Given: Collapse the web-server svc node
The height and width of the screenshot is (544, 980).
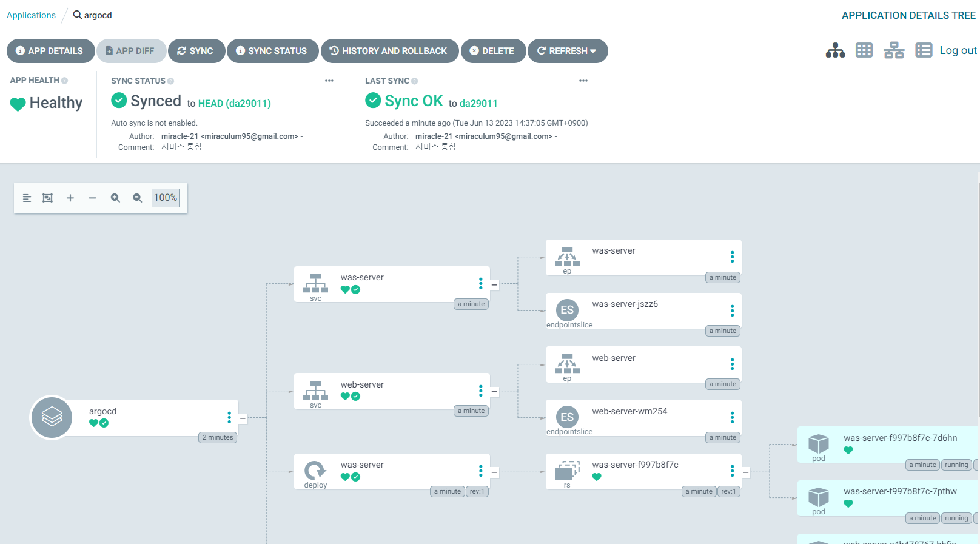Looking at the screenshot, I should [x=494, y=392].
